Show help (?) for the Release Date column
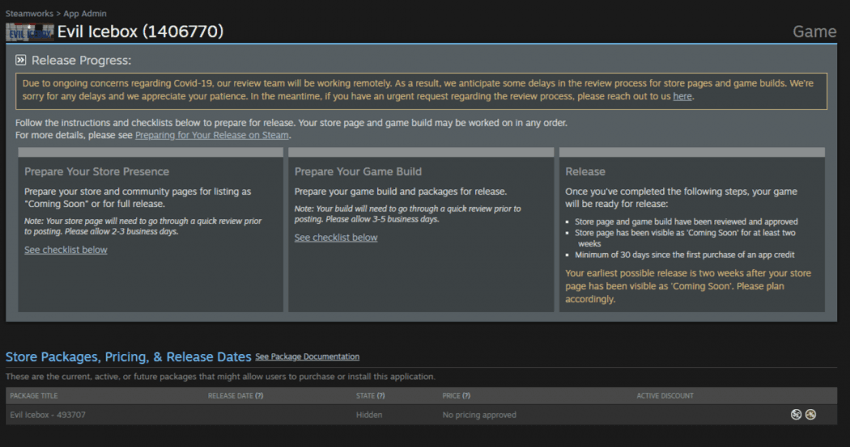850x447 pixels. click(259, 396)
